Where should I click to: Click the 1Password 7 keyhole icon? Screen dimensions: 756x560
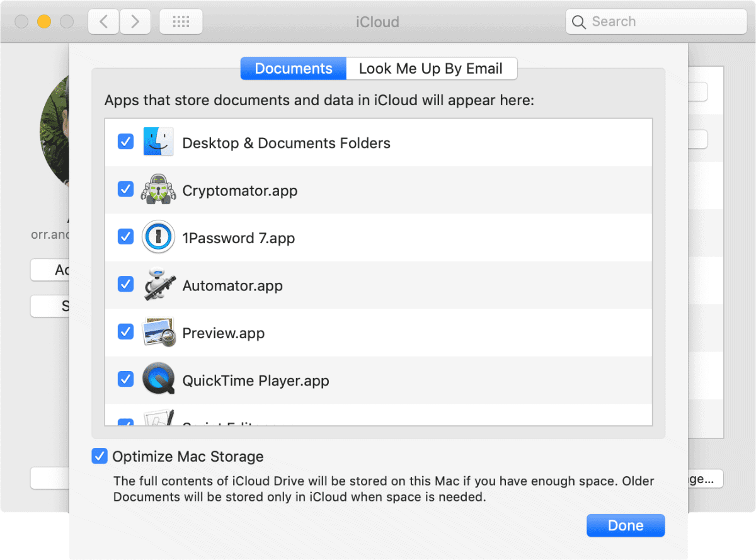(158, 237)
